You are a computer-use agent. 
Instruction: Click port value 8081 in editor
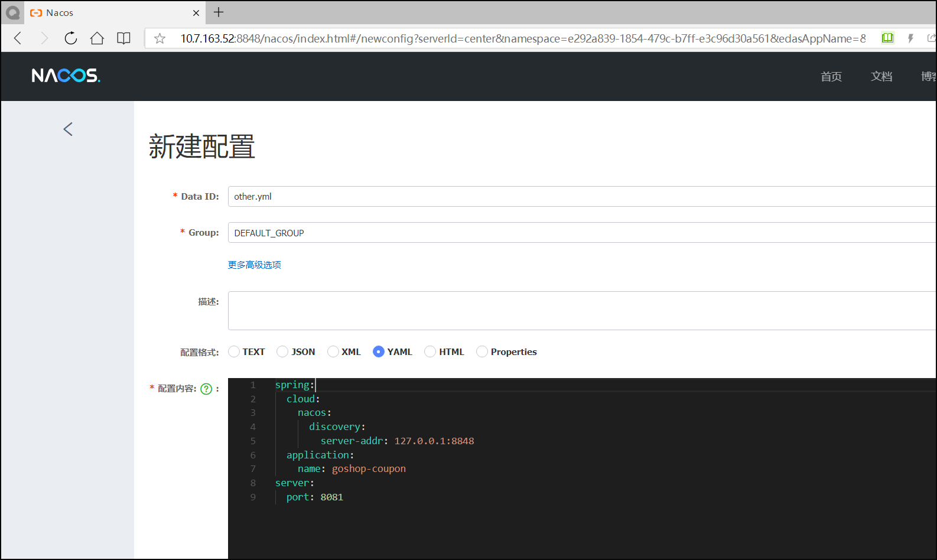(x=332, y=497)
